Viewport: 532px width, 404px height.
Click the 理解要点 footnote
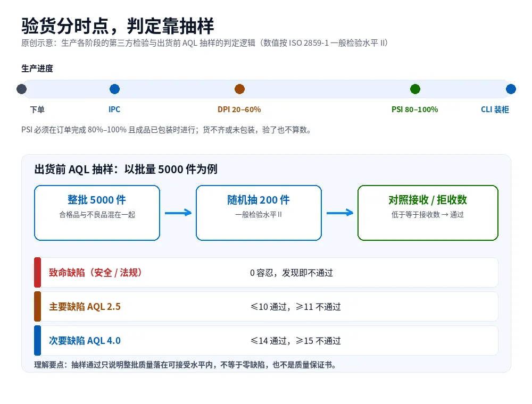click(186, 365)
